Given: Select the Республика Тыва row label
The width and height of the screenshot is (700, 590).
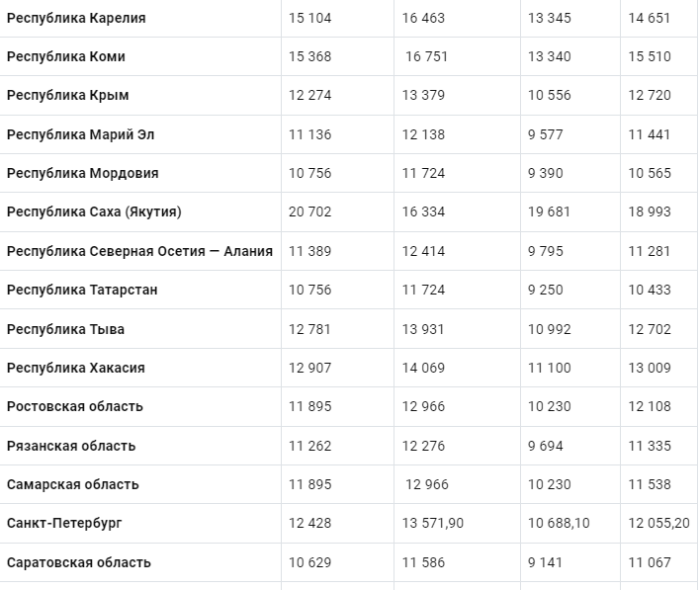Looking at the screenshot, I should pos(65,329).
